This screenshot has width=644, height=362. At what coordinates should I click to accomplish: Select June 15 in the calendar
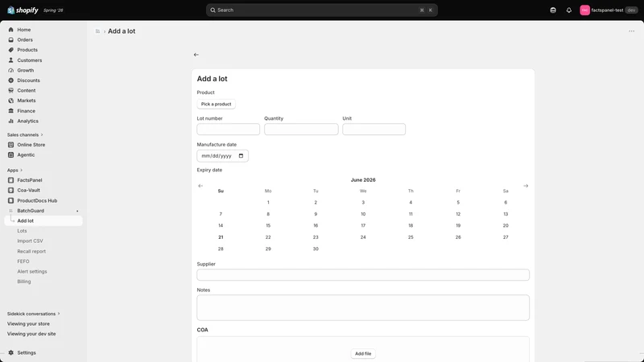(x=268, y=226)
